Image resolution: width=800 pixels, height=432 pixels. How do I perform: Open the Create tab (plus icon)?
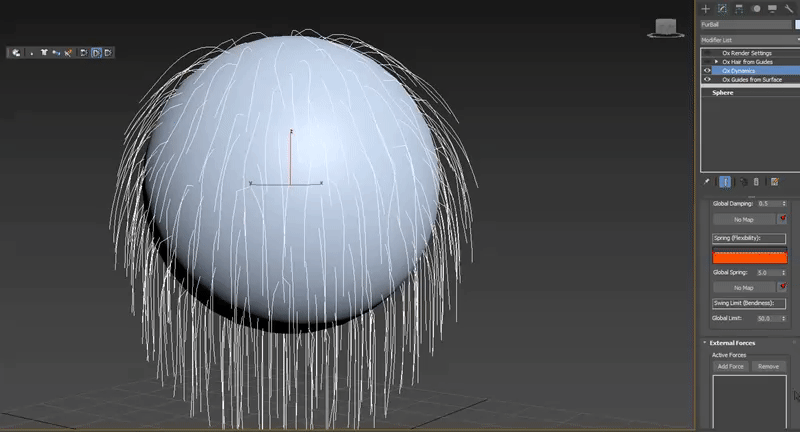coord(706,8)
